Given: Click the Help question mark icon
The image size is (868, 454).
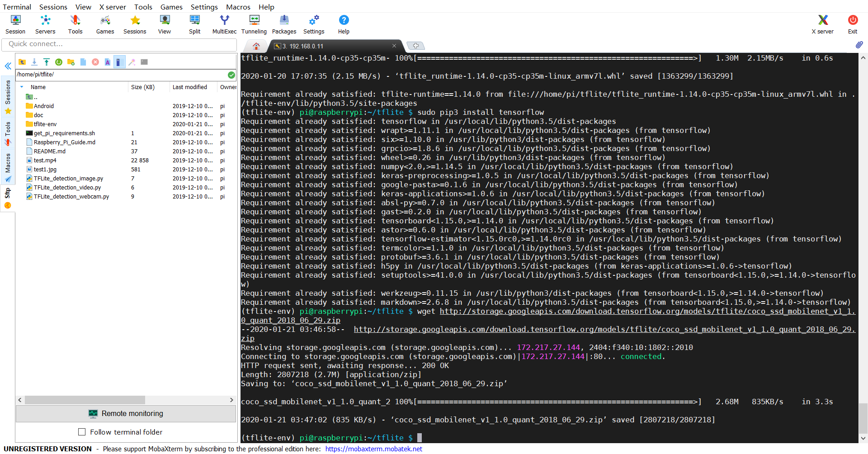Looking at the screenshot, I should tap(344, 24).
